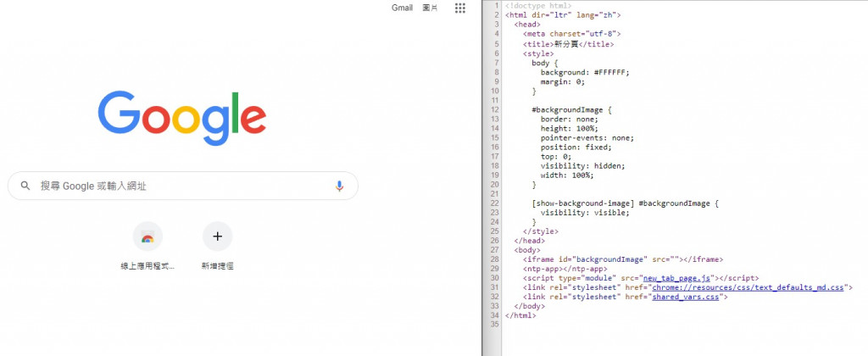Click the 'position: fixed;' line
Viewport: 868px width, 356px height.
pyautogui.click(x=576, y=147)
